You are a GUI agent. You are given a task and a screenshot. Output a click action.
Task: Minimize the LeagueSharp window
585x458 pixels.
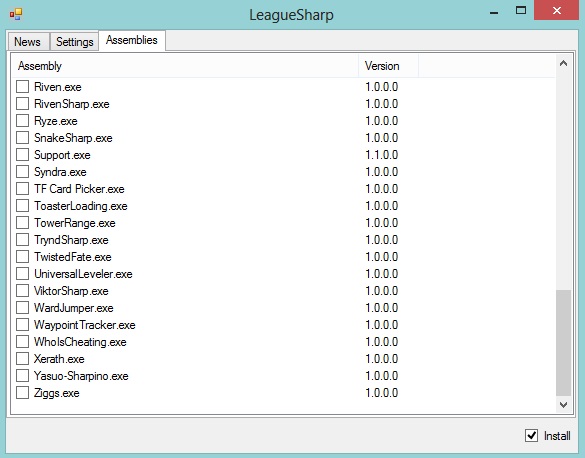click(x=494, y=12)
